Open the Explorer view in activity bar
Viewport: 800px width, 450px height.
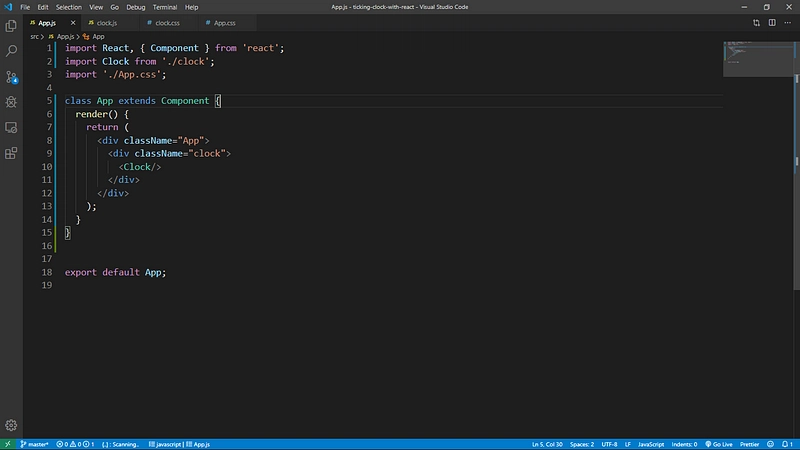[11, 26]
